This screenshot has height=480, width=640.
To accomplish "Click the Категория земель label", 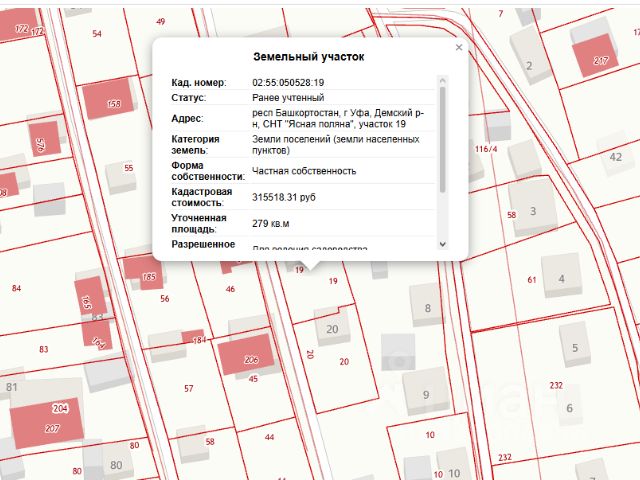I will [x=195, y=144].
